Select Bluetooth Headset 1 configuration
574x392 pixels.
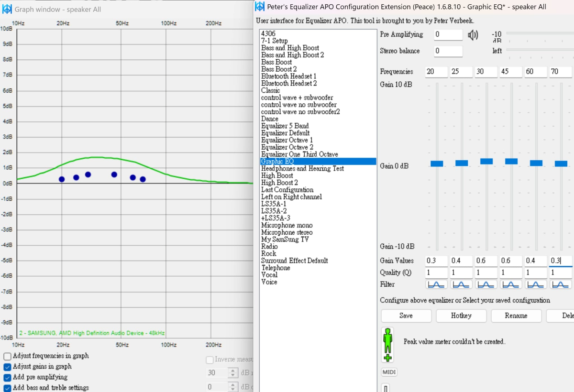coord(289,76)
